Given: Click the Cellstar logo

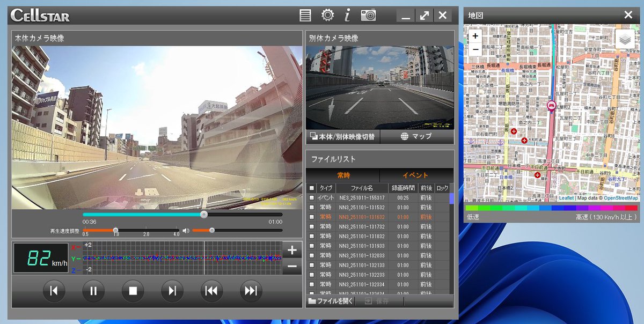Looking at the screenshot, I should [40, 16].
